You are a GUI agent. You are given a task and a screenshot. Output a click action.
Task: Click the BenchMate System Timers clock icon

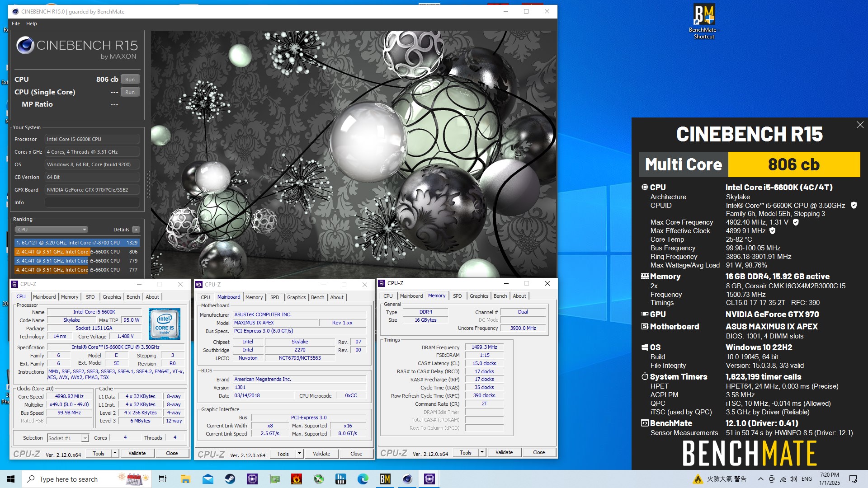[x=645, y=376]
